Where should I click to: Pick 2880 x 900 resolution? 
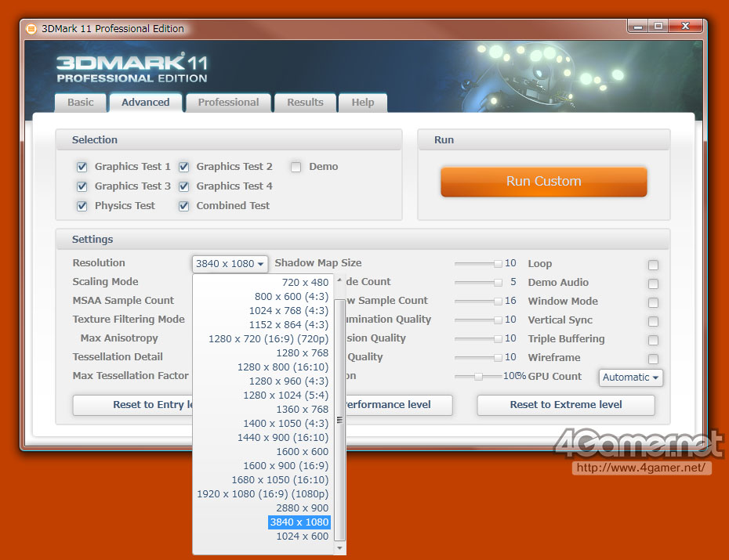[303, 508]
